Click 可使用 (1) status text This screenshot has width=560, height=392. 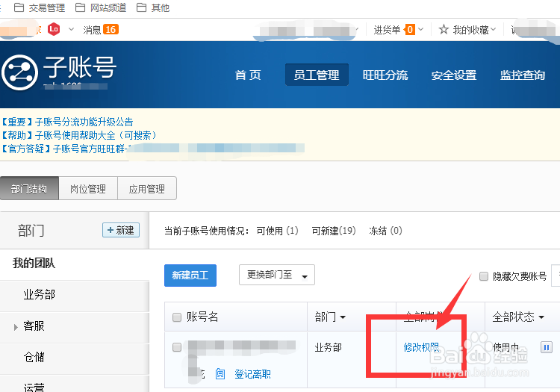pyautogui.click(x=277, y=231)
